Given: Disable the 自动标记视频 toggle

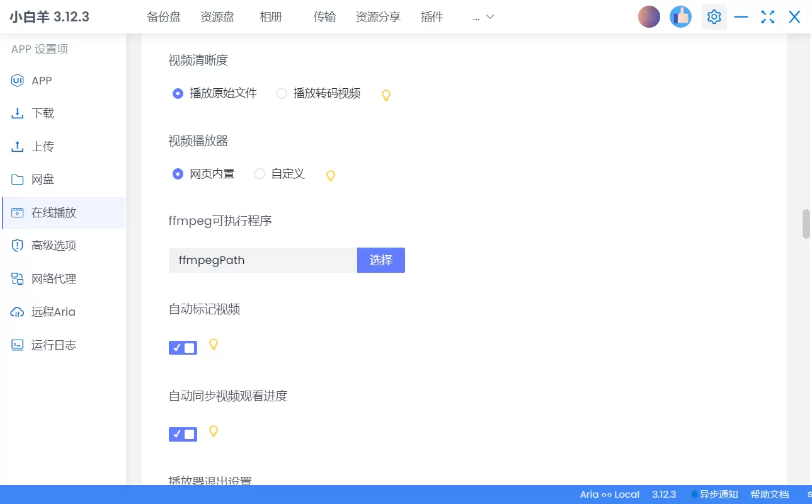Looking at the screenshot, I should coord(183,347).
